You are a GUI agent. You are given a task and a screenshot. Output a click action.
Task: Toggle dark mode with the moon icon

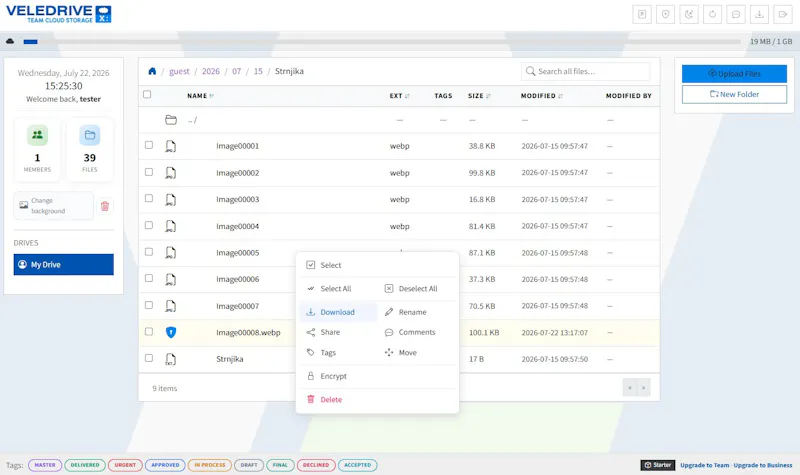click(689, 14)
